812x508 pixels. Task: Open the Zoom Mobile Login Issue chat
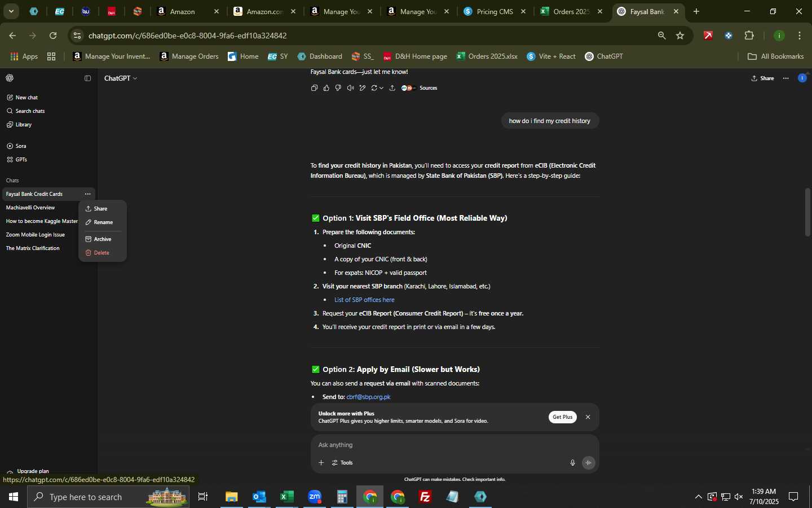[36, 235]
